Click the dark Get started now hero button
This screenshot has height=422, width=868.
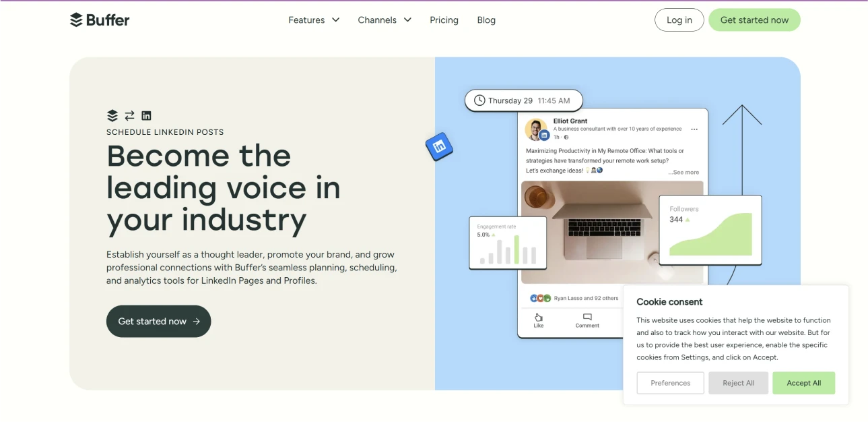(x=158, y=322)
